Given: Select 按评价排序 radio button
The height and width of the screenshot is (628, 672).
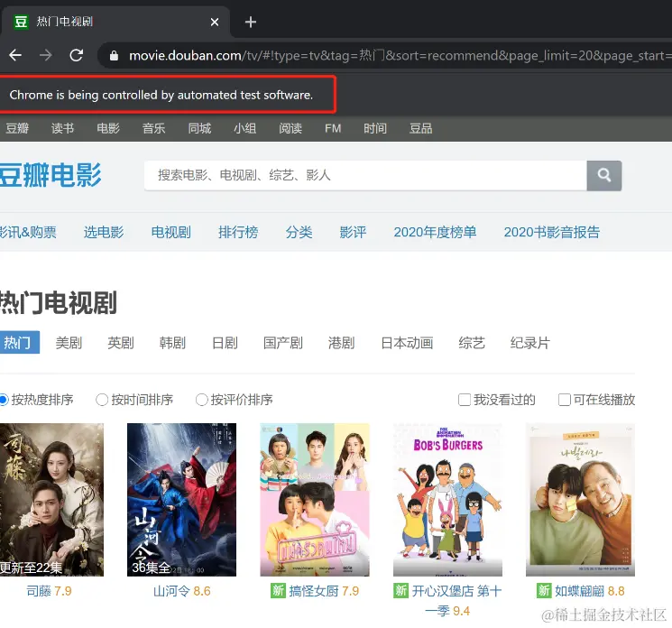Looking at the screenshot, I should (x=201, y=400).
